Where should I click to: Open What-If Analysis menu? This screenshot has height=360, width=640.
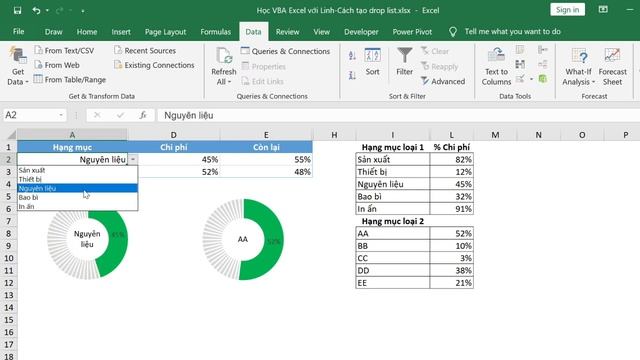578,66
